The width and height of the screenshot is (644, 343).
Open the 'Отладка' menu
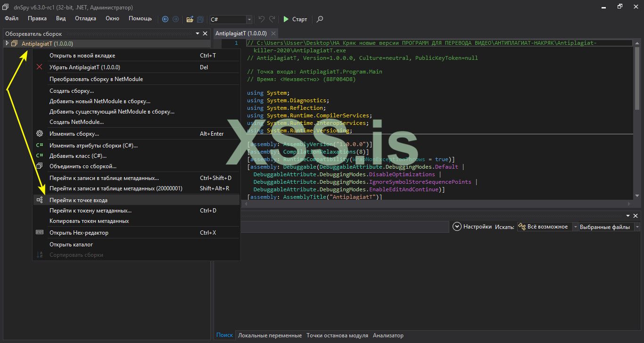tap(85, 18)
